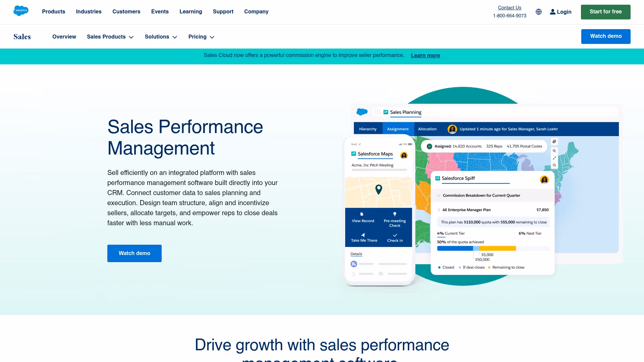
Task: Open the map layers icon
Action: point(554,142)
